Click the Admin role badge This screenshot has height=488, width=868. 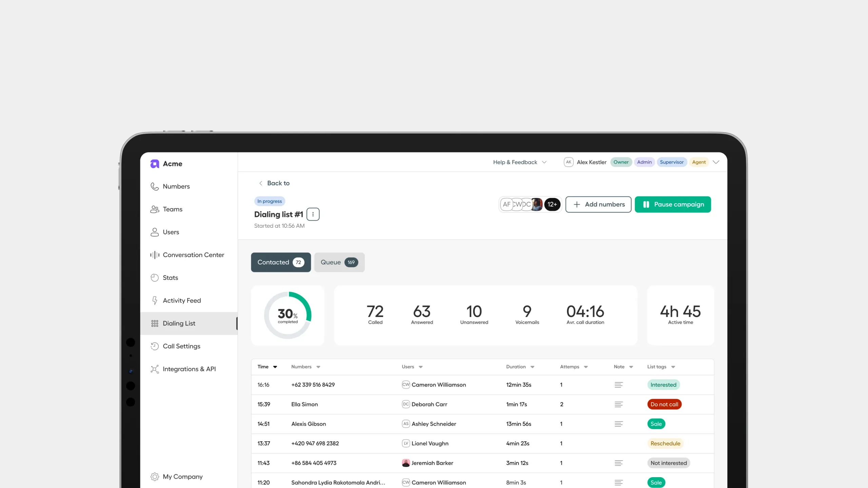(644, 162)
